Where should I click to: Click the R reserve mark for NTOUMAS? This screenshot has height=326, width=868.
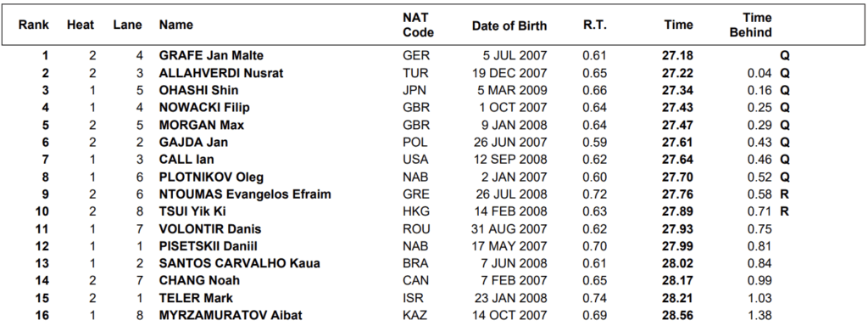pyautogui.click(x=784, y=194)
